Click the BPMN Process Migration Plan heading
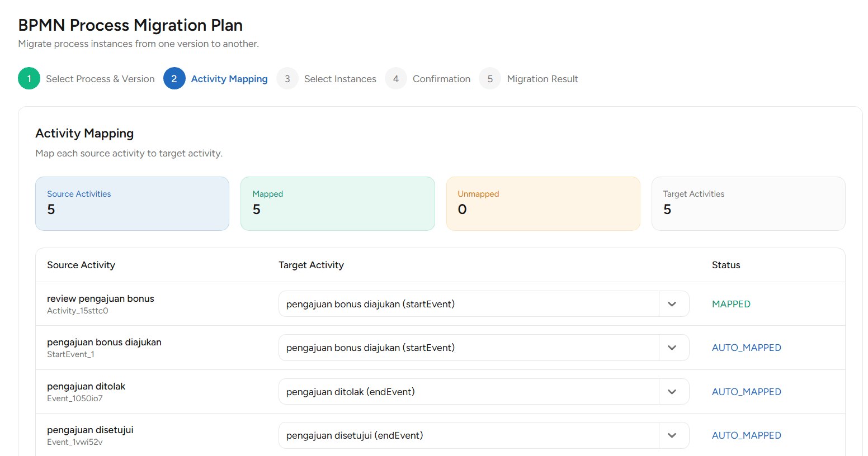 pos(130,25)
